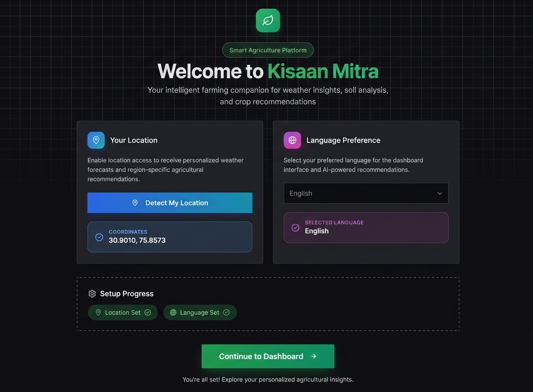The width and height of the screenshot is (533, 392).
Task: Click the "Language Set" chip text
Action: click(x=200, y=313)
